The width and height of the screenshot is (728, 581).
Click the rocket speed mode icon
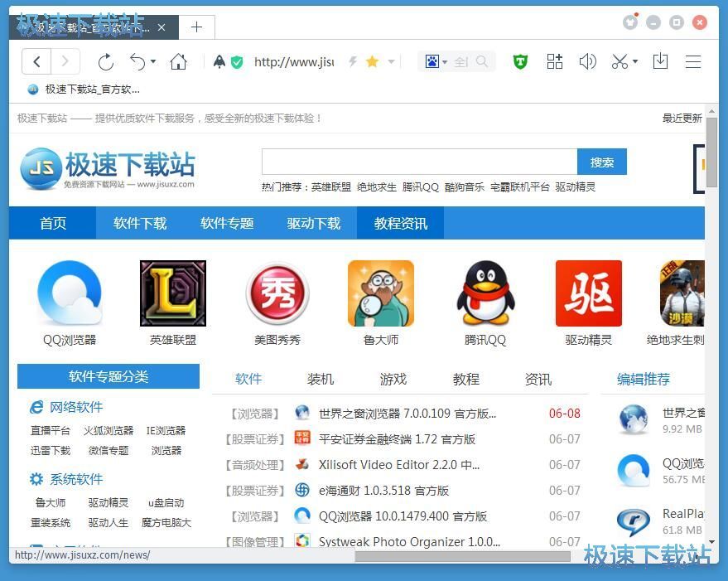219,61
